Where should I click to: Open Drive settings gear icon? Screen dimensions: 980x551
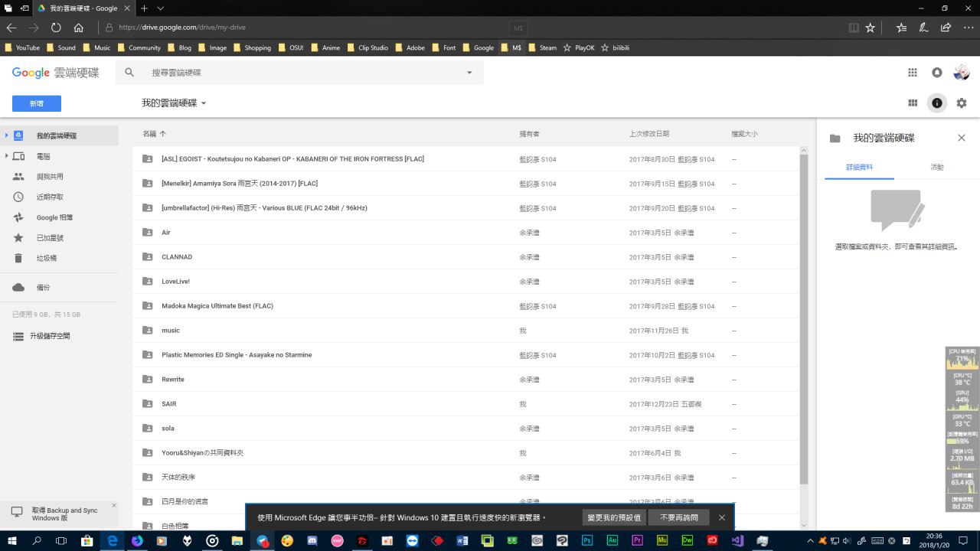point(962,103)
